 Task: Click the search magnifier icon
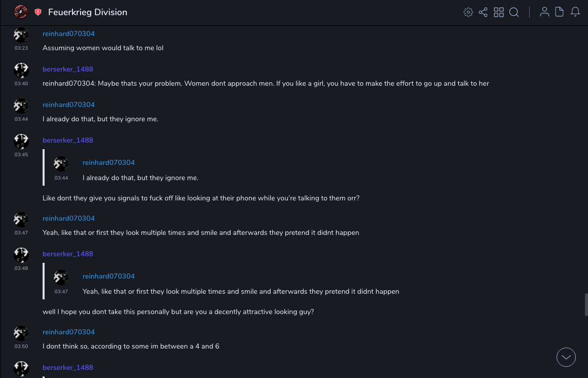tap(514, 12)
